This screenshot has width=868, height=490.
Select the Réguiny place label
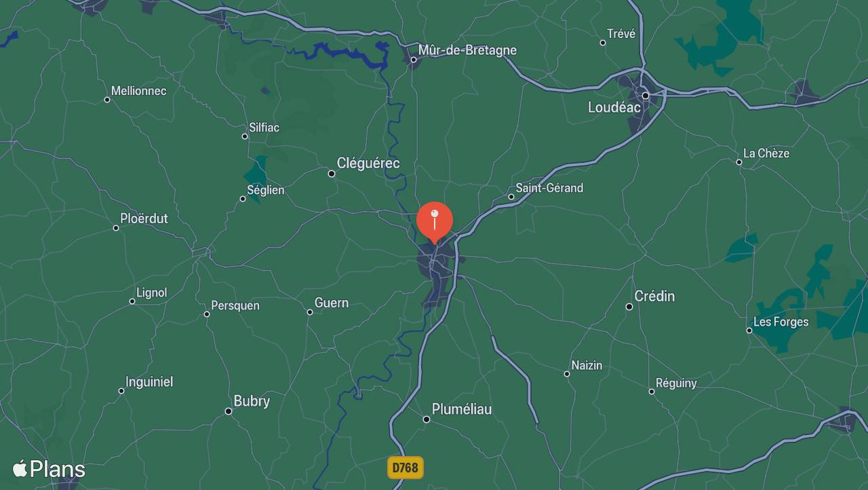tap(676, 383)
